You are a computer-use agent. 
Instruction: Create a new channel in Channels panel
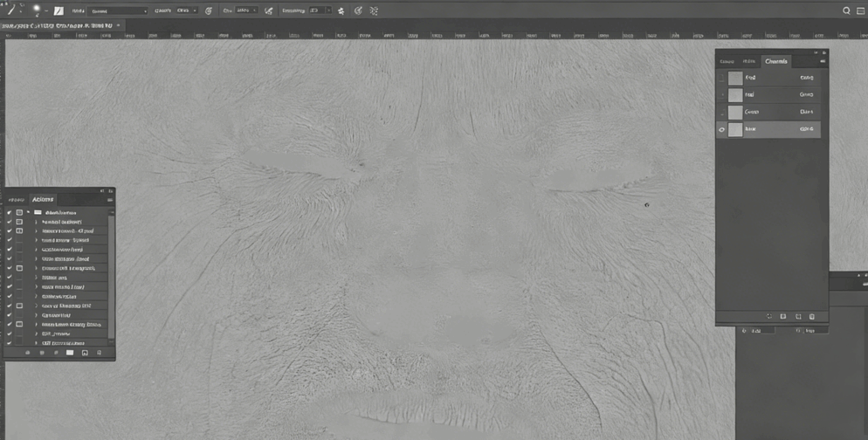click(798, 317)
